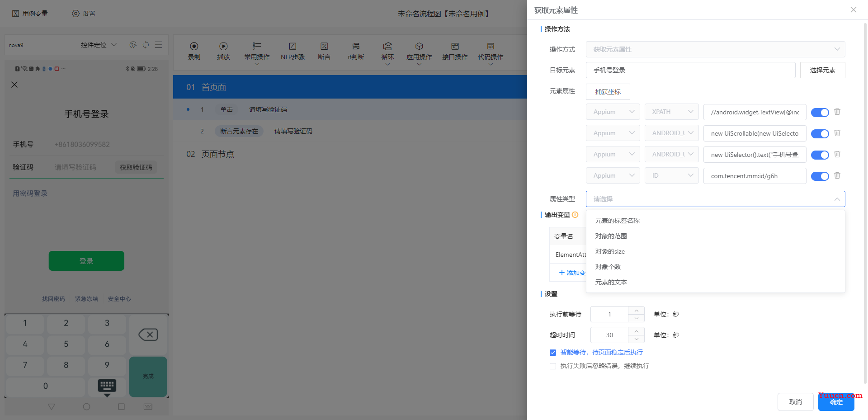868x420 pixels.
Task: Select 元素的文本 option
Action: point(715,282)
